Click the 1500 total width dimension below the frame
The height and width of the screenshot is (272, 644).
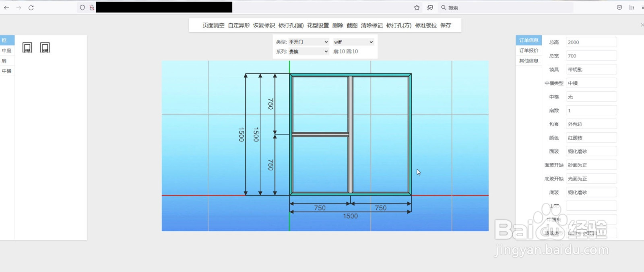tap(351, 216)
